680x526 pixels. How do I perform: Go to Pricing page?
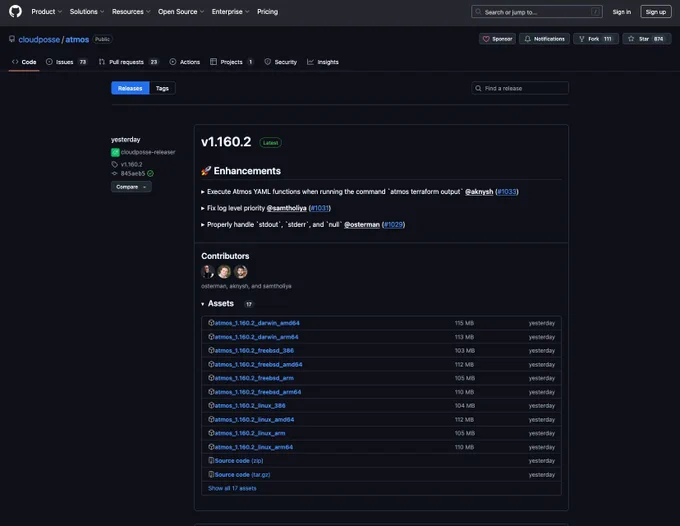[267, 12]
